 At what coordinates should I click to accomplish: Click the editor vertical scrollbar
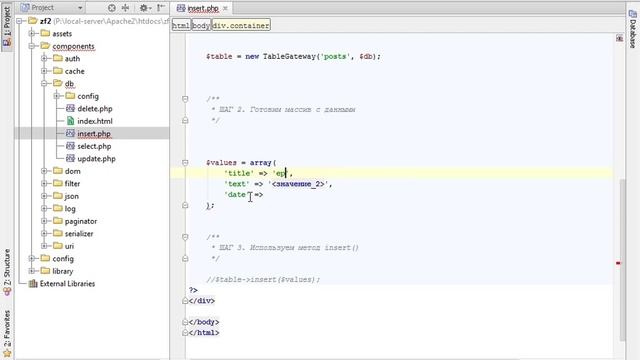click(x=622, y=260)
